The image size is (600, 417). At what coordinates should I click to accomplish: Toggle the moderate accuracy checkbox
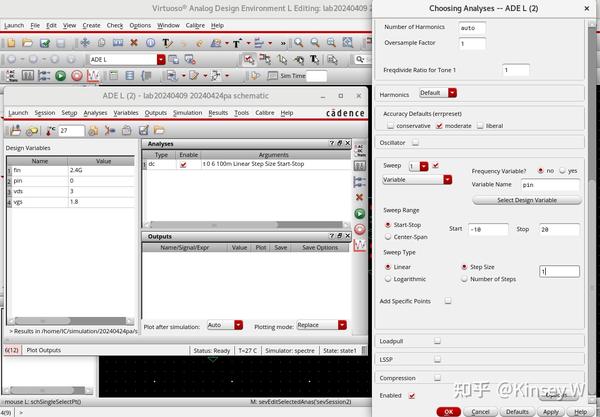439,125
